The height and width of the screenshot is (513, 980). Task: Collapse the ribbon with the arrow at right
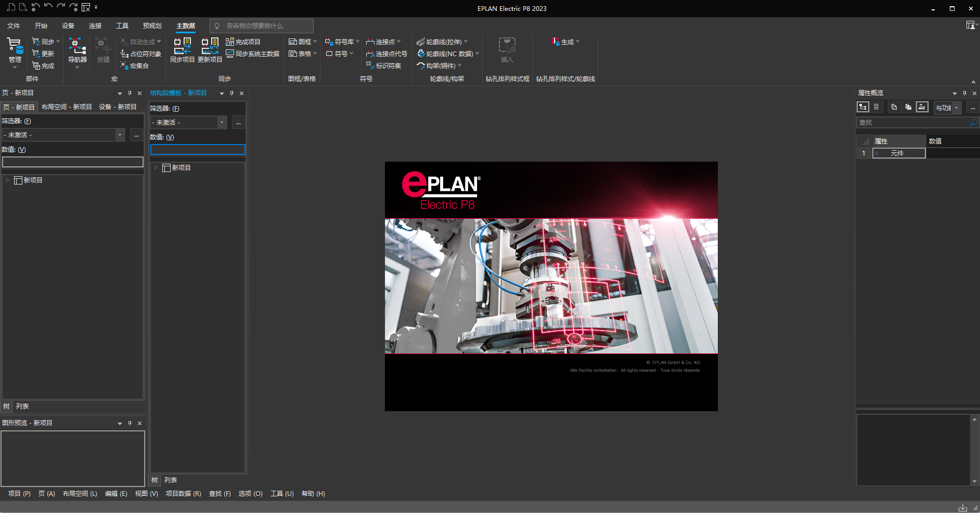click(973, 82)
